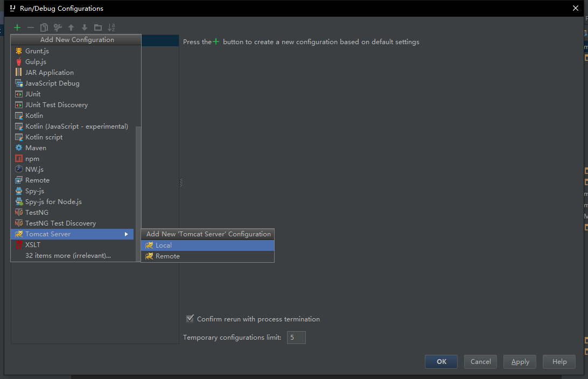The height and width of the screenshot is (379, 588).
Task: Remove selected configuration using minus icon
Action: coord(31,27)
